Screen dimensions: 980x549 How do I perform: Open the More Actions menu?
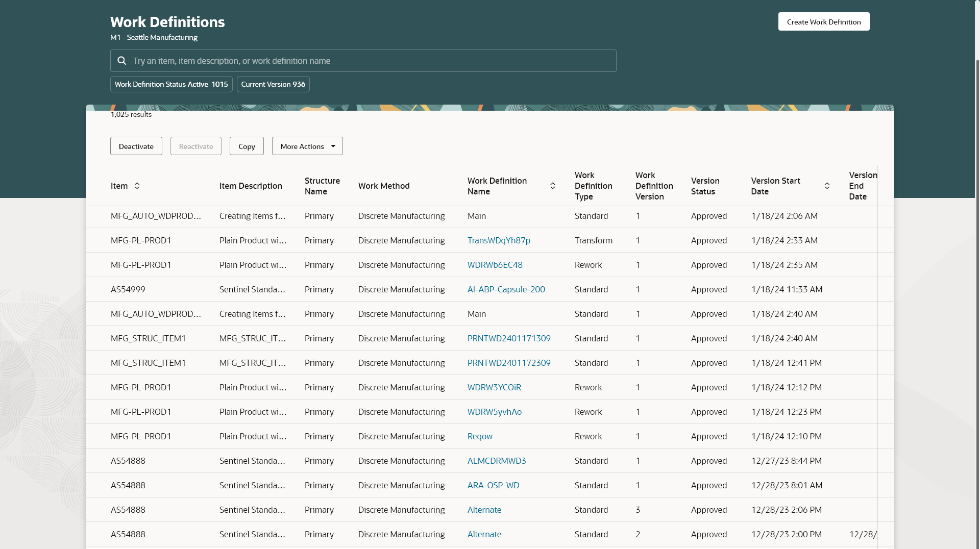click(307, 146)
